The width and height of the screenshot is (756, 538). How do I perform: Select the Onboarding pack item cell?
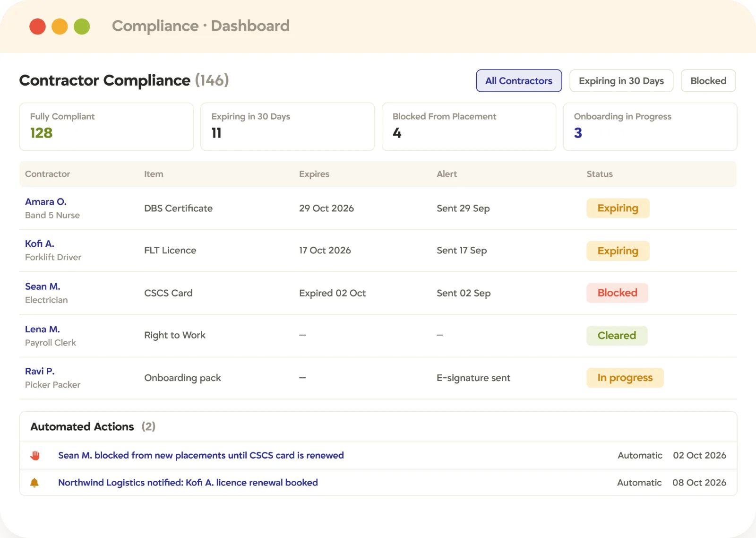[x=182, y=378]
